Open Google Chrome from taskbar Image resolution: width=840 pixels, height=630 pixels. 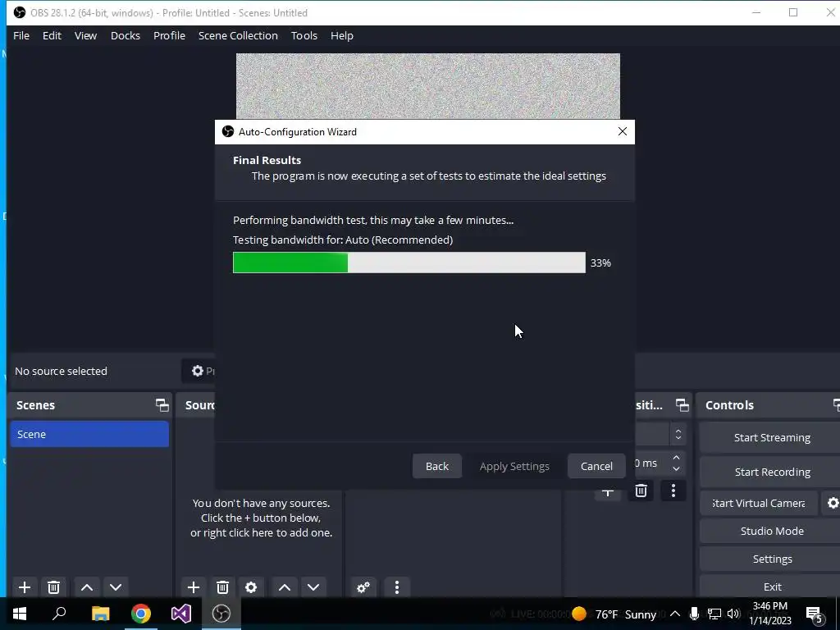pos(141,614)
